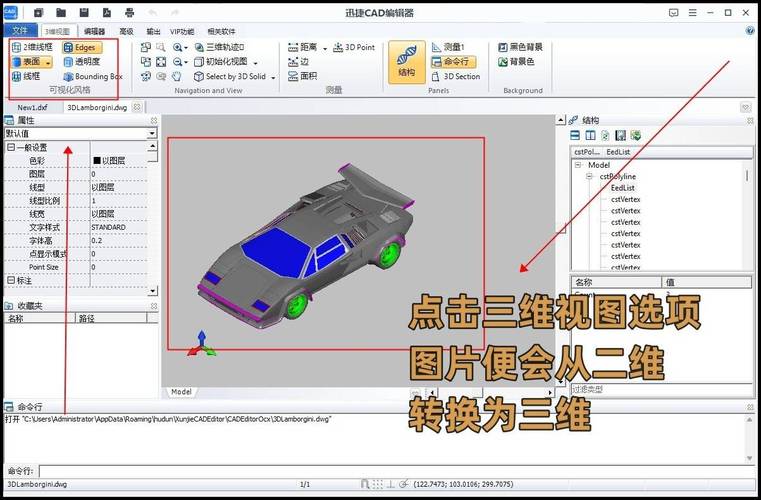Screen dimensions: 761x500
Task: Select the 线框 wireframe icon
Action: coord(26,76)
